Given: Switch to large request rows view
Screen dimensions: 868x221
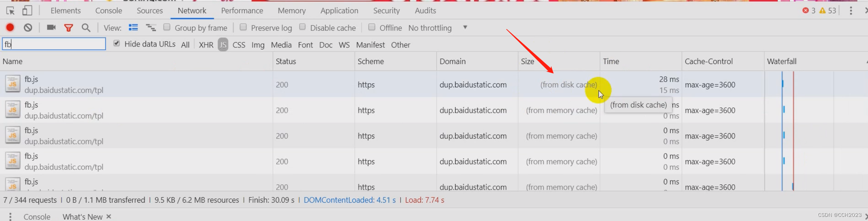Looking at the screenshot, I should pyautogui.click(x=133, y=27).
